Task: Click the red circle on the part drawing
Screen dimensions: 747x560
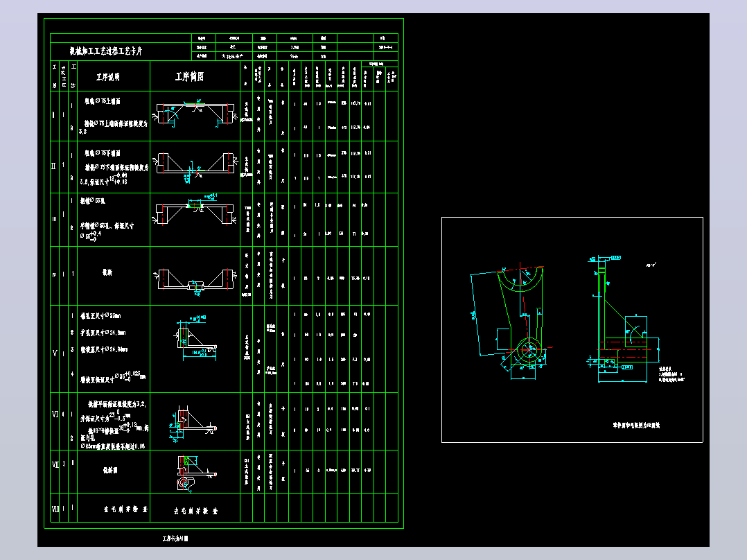Action: tap(528, 350)
